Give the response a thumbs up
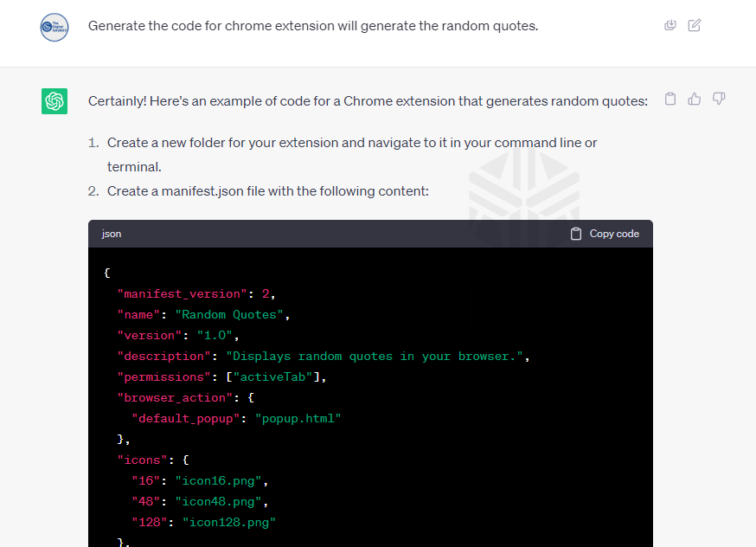The width and height of the screenshot is (756, 547). pos(694,99)
